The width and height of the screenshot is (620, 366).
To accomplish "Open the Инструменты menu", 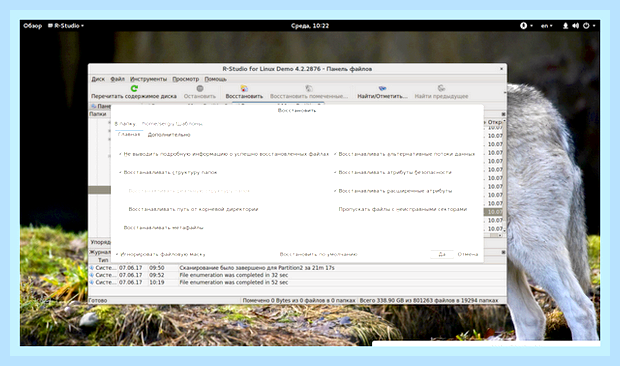I will (x=148, y=79).
